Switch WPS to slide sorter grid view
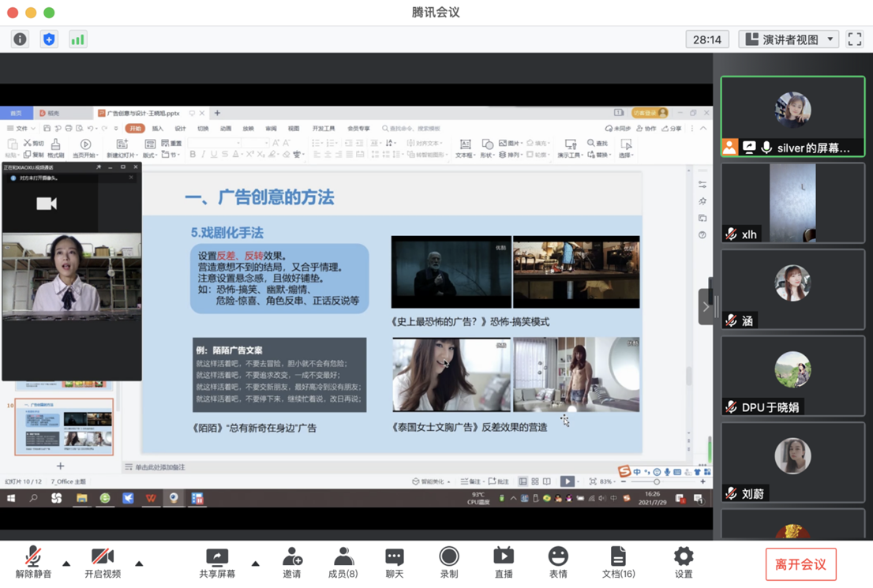Image resolution: width=873 pixels, height=588 pixels. pyautogui.click(x=535, y=481)
